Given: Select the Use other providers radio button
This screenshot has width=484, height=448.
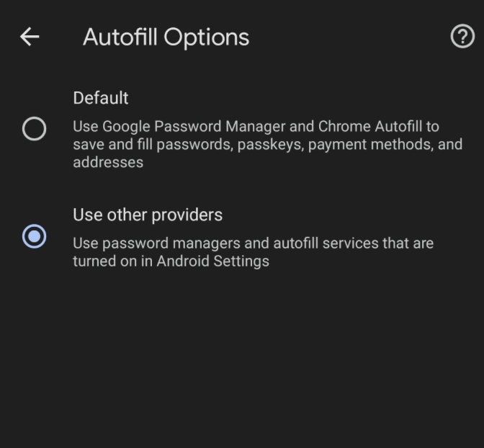Looking at the screenshot, I should 35,236.
